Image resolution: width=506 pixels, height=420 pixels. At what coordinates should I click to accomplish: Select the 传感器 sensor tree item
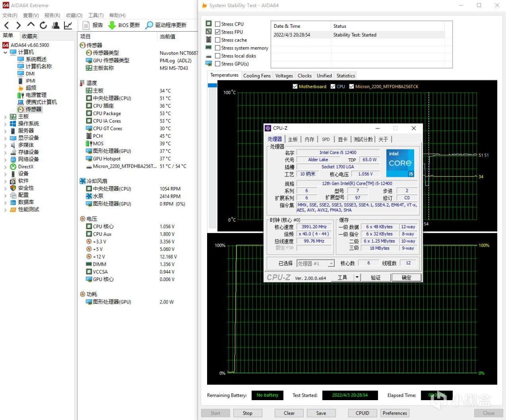pyautogui.click(x=33, y=109)
